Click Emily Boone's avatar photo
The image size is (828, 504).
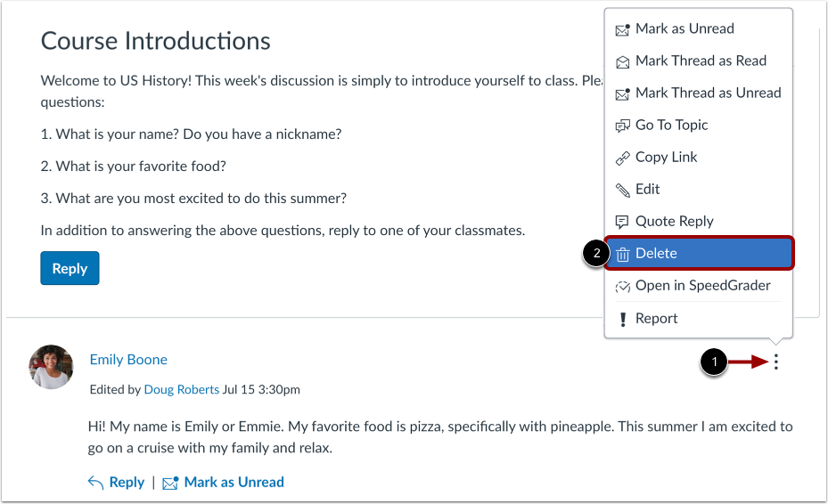click(x=51, y=367)
